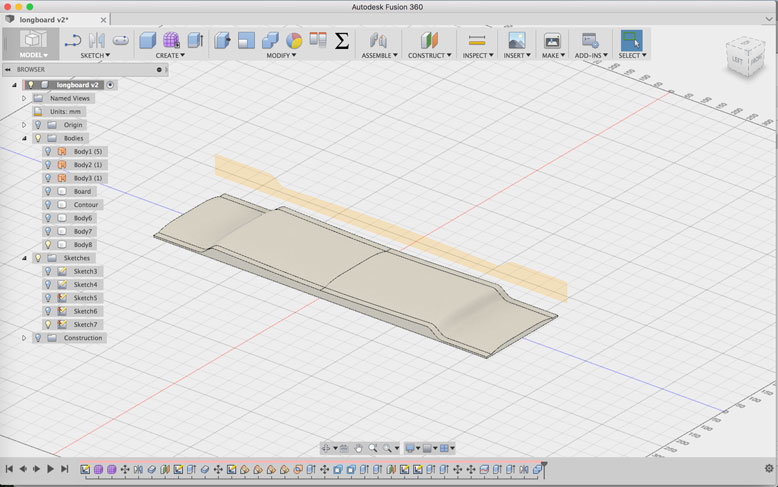Click the Look At navigation icon
Viewport: 778px width, 487px height.
[x=343, y=448]
